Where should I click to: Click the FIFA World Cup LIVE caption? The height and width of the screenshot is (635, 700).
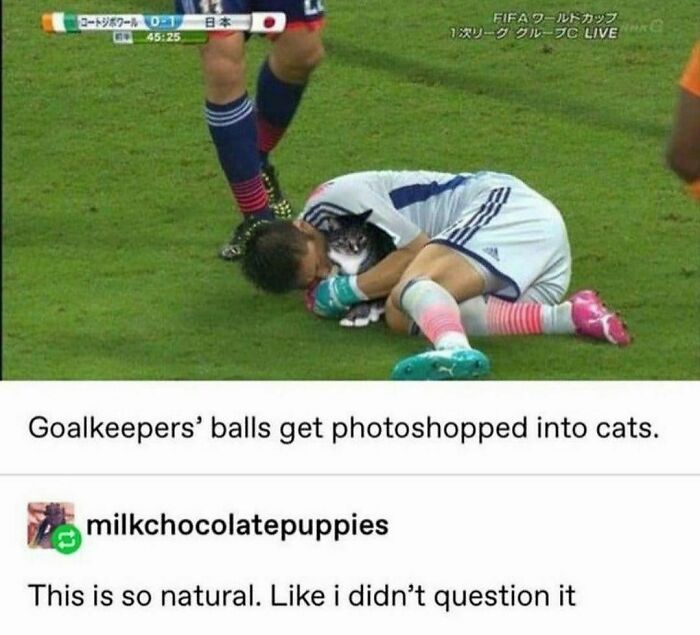tap(534, 26)
